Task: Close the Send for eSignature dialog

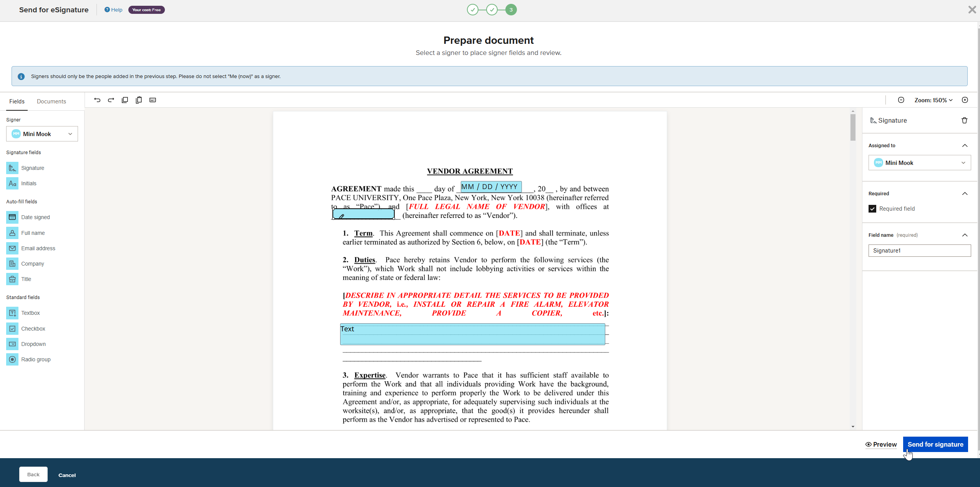Action: point(972,10)
